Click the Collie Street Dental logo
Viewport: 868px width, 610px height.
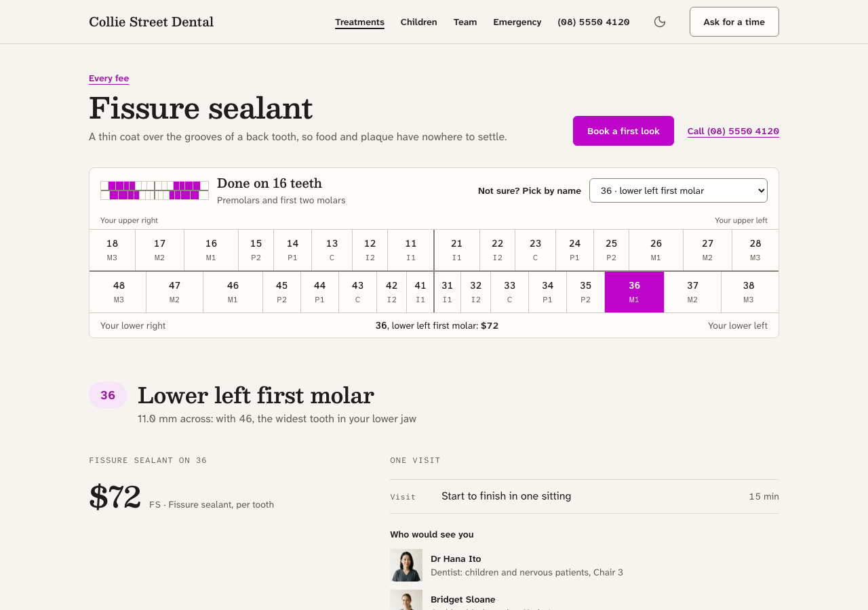click(151, 22)
